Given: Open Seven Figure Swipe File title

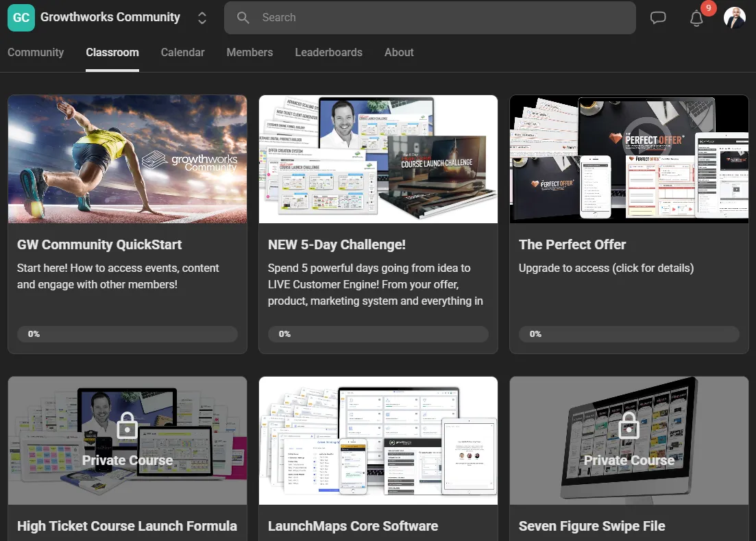Looking at the screenshot, I should pos(592,526).
